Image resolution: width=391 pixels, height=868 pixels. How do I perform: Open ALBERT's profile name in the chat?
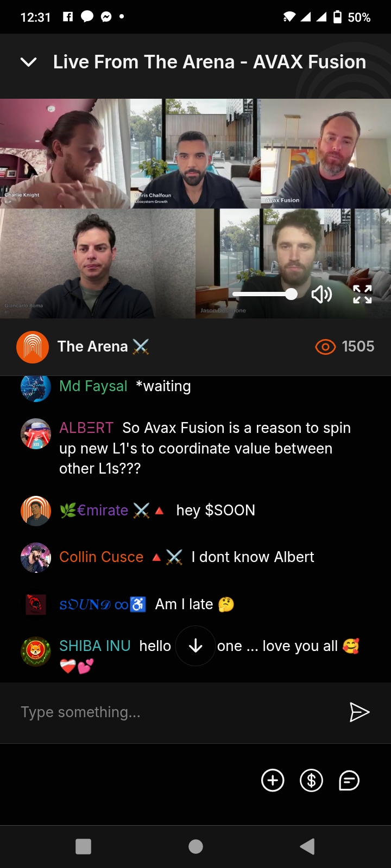(x=86, y=428)
